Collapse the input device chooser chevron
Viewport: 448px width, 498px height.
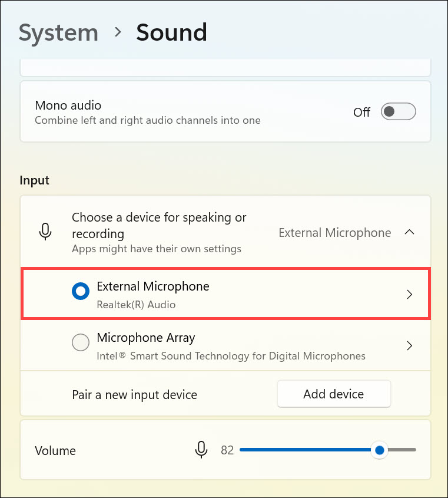coord(410,232)
